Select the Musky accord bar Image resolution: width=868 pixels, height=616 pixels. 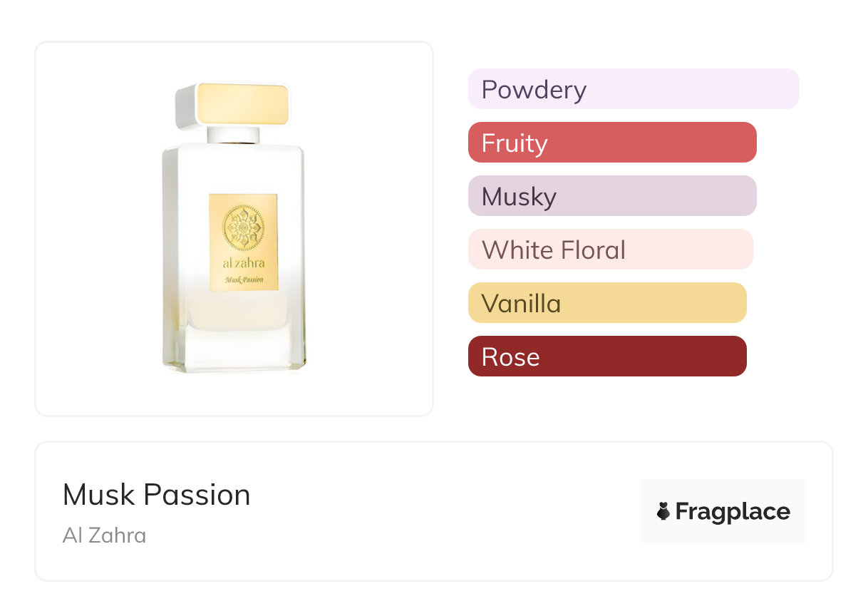click(x=612, y=196)
